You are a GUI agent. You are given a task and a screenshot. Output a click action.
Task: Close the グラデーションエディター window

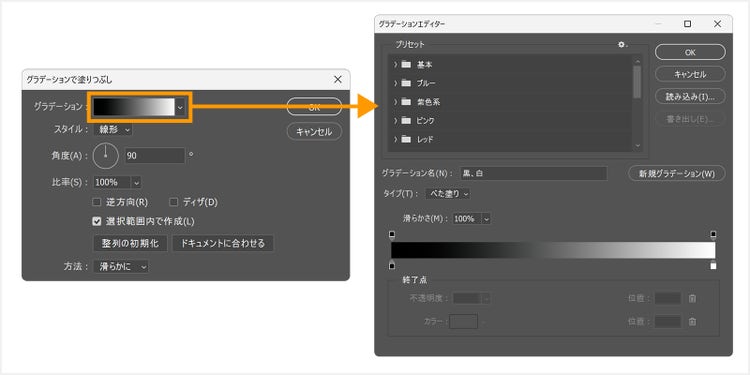pyautogui.click(x=717, y=24)
